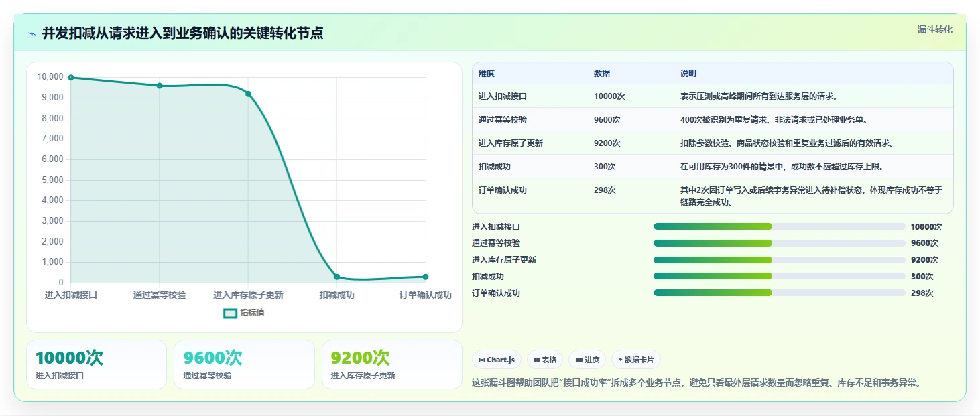This screenshot has height=416, width=980.
Task: Select table cell 9200次
Action: [607, 143]
